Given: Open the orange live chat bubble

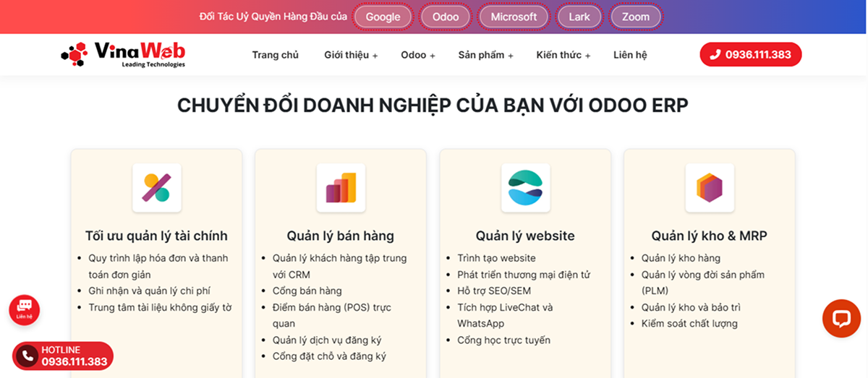Looking at the screenshot, I should click(x=841, y=318).
